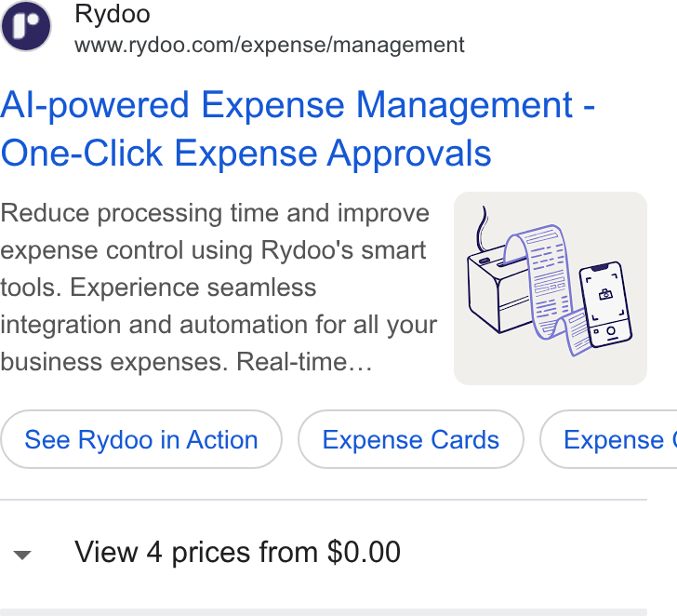Viewport: 677px width, 616px height.
Task: Click the partially visible Expense chip
Action: pyautogui.click(x=609, y=439)
